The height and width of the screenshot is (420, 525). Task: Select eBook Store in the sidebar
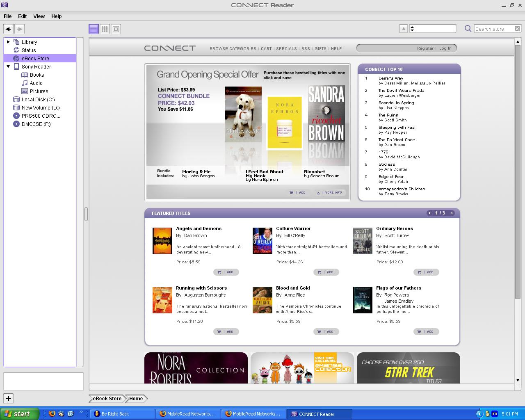point(40,58)
